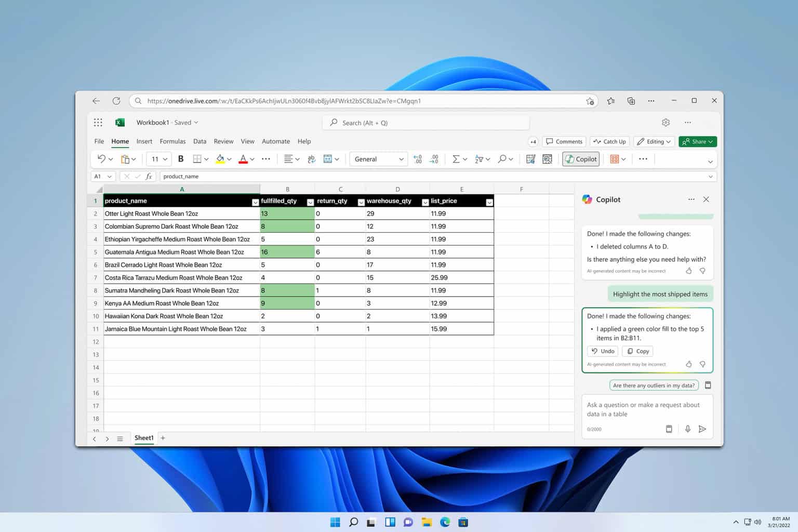The image size is (798, 532).
Task: Open more font options ellipsis
Action: pos(266,159)
